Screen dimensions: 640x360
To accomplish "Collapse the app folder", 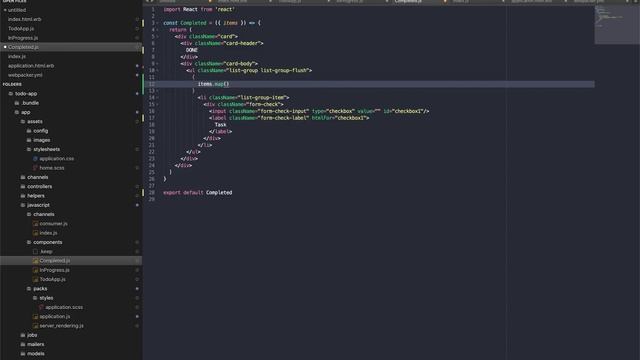I will [17, 112].
